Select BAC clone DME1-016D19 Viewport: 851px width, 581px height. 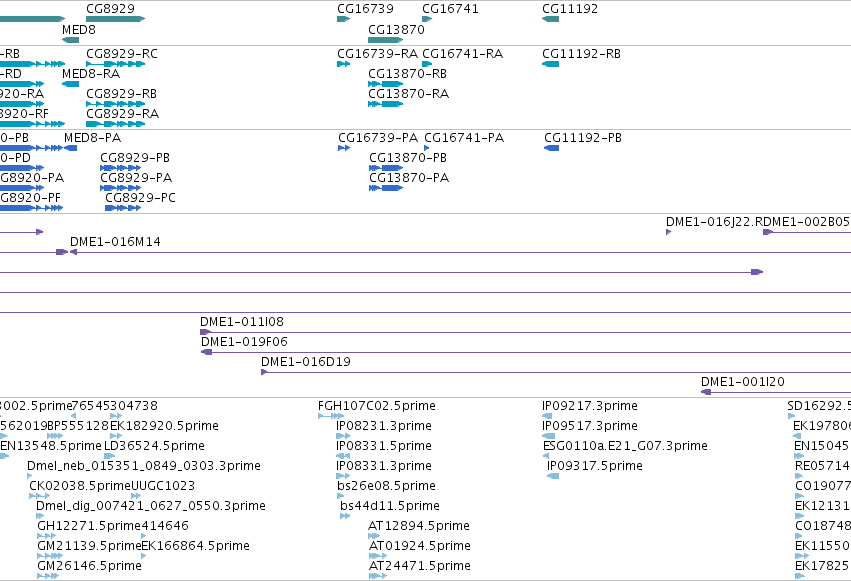pos(556,372)
